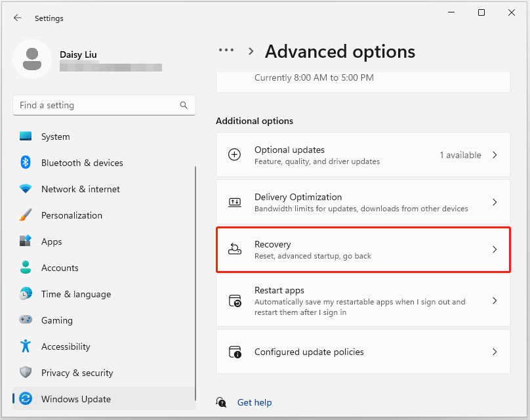Open Delivery Optimization via its chevron arrow
The height and width of the screenshot is (420, 530).
[x=495, y=203]
